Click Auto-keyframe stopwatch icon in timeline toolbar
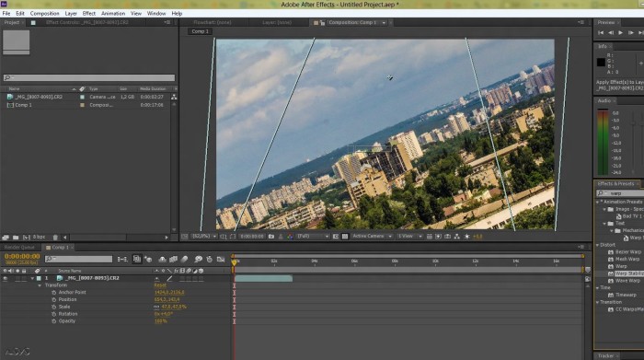The height and width of the screenshot is (360, 644). [x=210, y=260]
